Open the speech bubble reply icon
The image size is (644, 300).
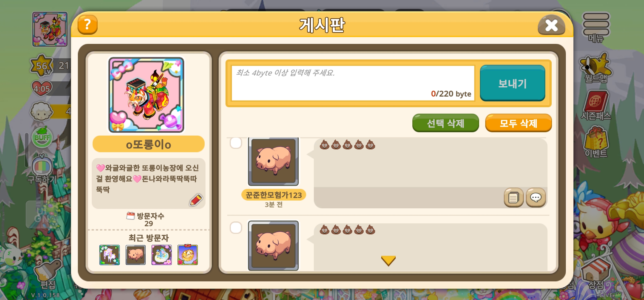pos(536,198)
